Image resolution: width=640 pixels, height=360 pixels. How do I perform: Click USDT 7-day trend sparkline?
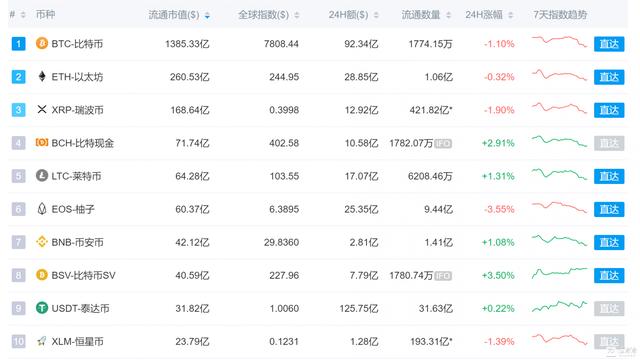(x=559, y=306)
